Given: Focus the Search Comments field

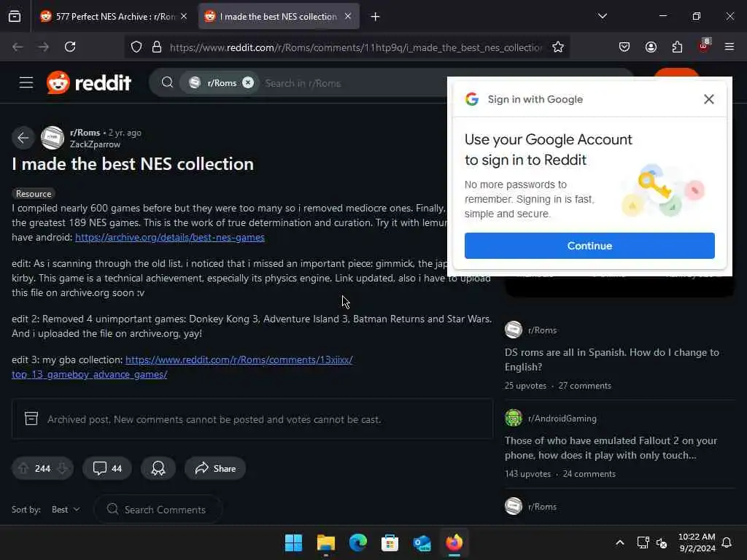Looking at the screenshot, I should [x=158, y=510].
